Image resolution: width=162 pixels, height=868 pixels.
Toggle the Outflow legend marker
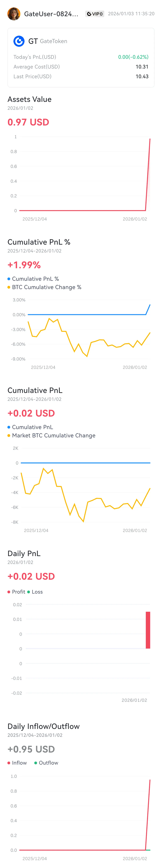pos(36,763)
